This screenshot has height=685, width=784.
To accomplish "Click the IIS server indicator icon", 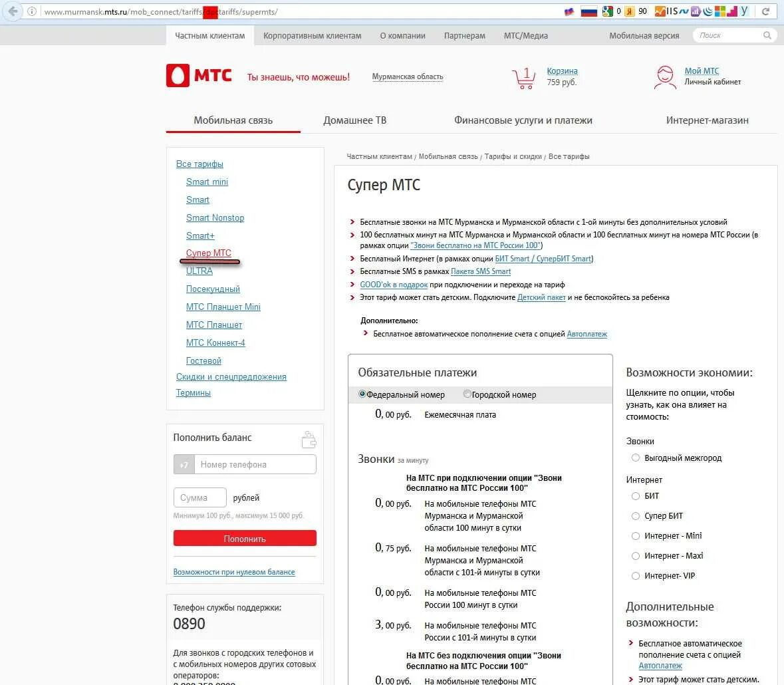I will pyautogui.click(x=672, y=11).
